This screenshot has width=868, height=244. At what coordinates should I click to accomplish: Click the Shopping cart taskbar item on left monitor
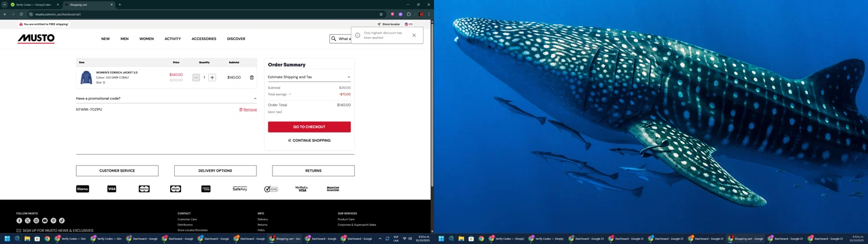click(x=285, y=238)
